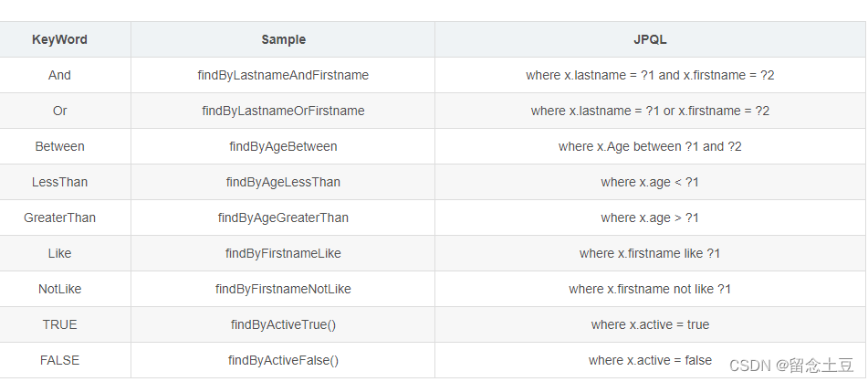
Task: Select the TRUE keyword cell
Action: pos(60,324)
